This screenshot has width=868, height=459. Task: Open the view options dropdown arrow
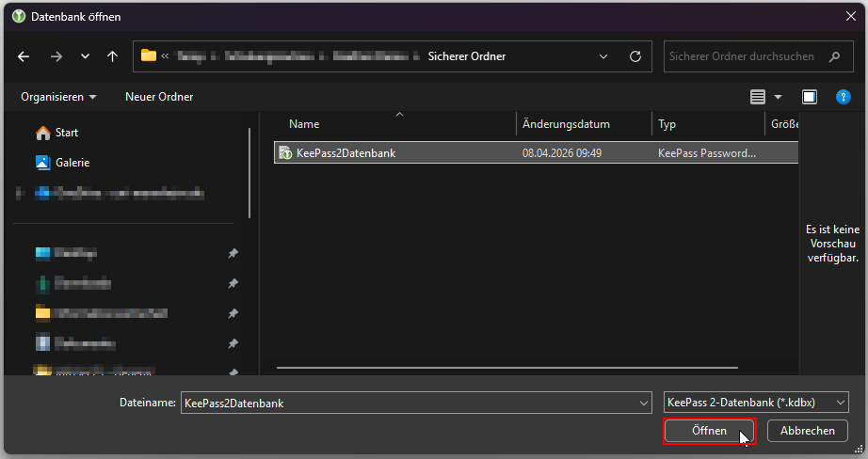tap(778, 97)
